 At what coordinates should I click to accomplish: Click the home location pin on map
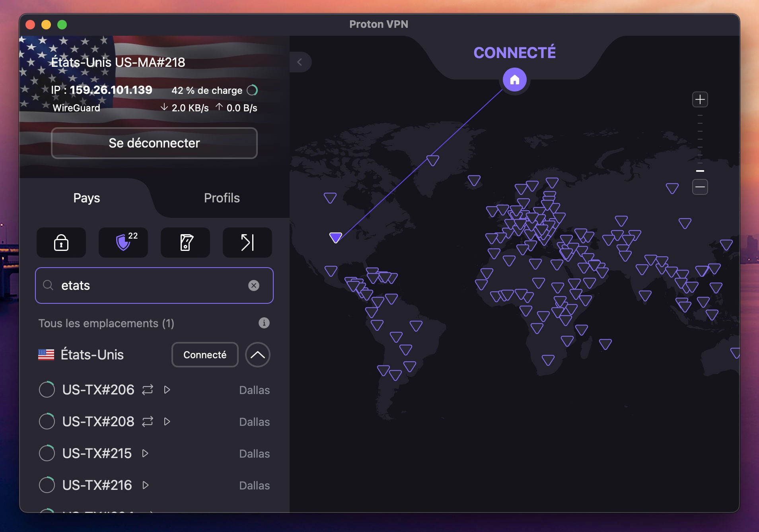(515, 80)
